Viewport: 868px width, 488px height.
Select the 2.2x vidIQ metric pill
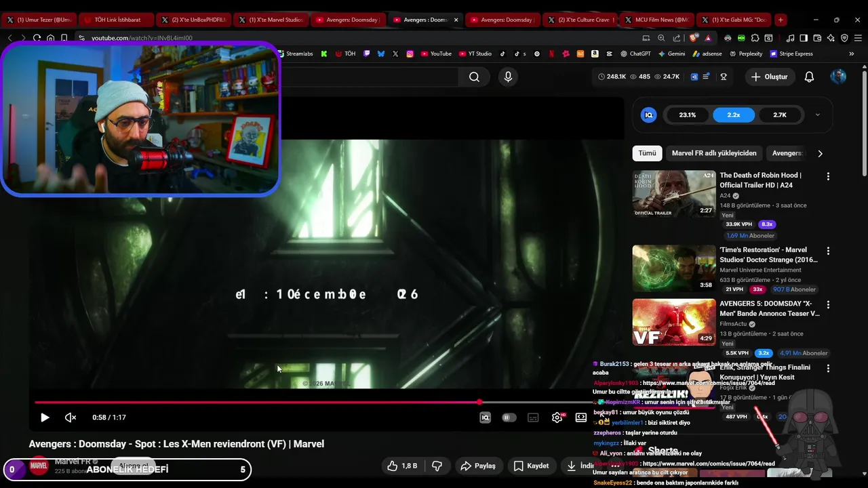point(734,115)
